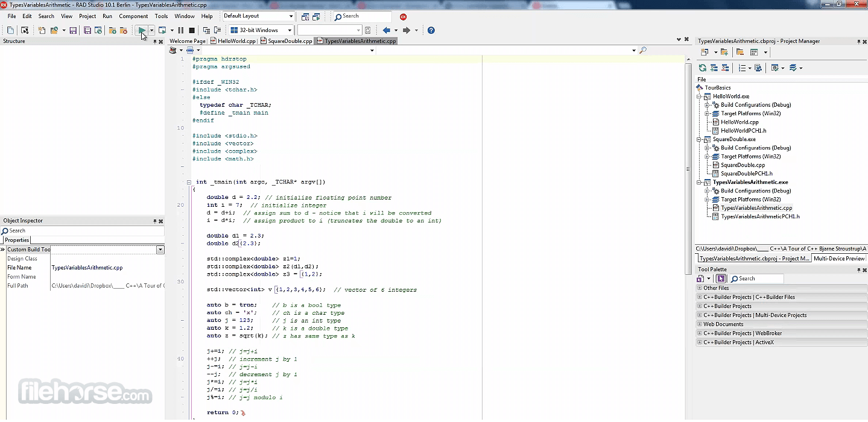Click Collapse All icon in Project Manager

point(725,68)
